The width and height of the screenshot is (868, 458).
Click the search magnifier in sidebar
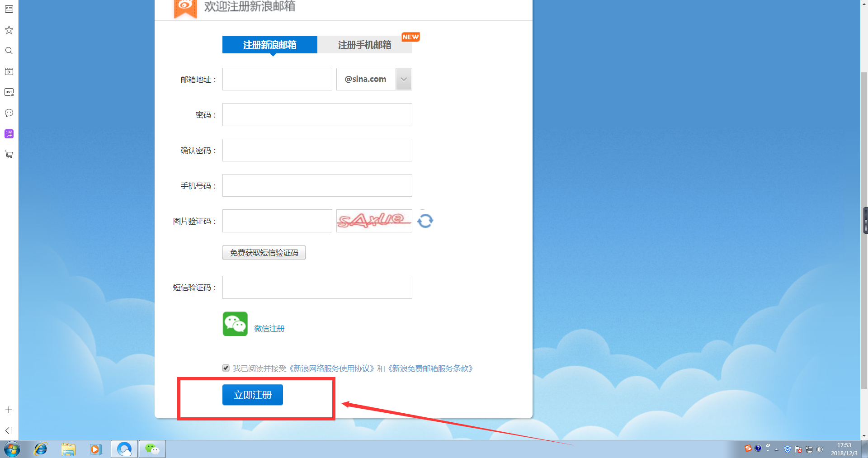point(9,51)
